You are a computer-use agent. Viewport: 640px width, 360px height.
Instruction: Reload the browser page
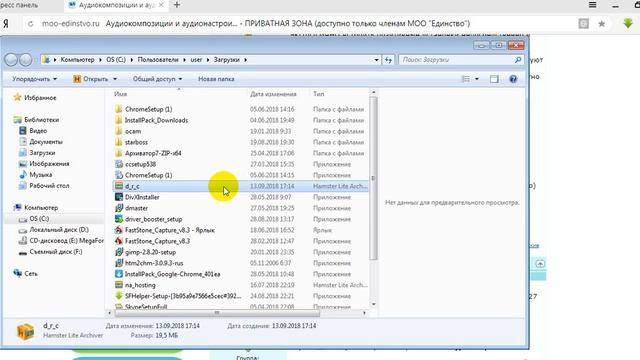point(31,24)
